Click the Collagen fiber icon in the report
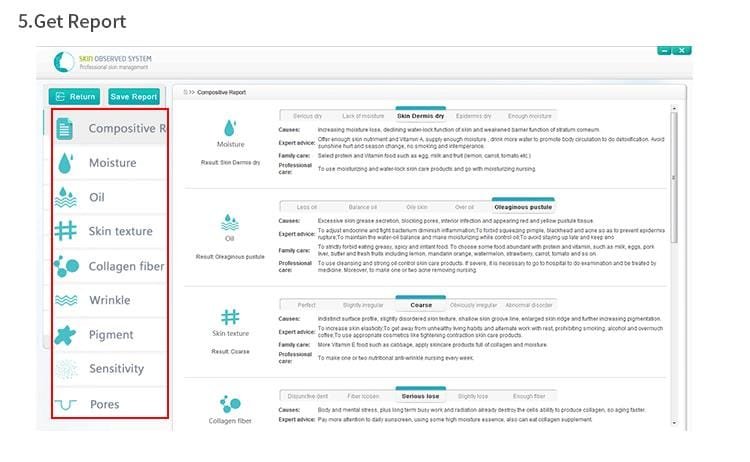 coord(230,404)
